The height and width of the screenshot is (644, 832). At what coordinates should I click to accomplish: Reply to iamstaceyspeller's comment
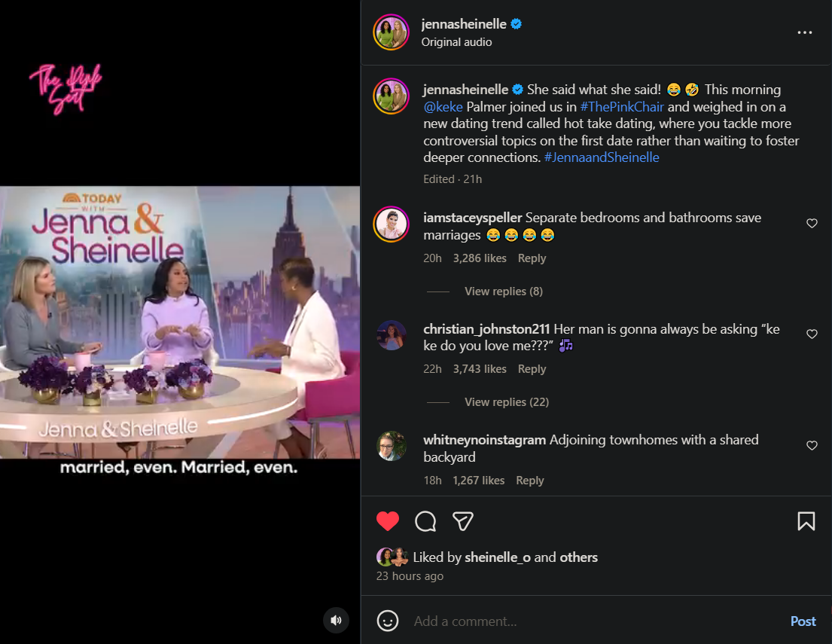(x=532, y=258)
